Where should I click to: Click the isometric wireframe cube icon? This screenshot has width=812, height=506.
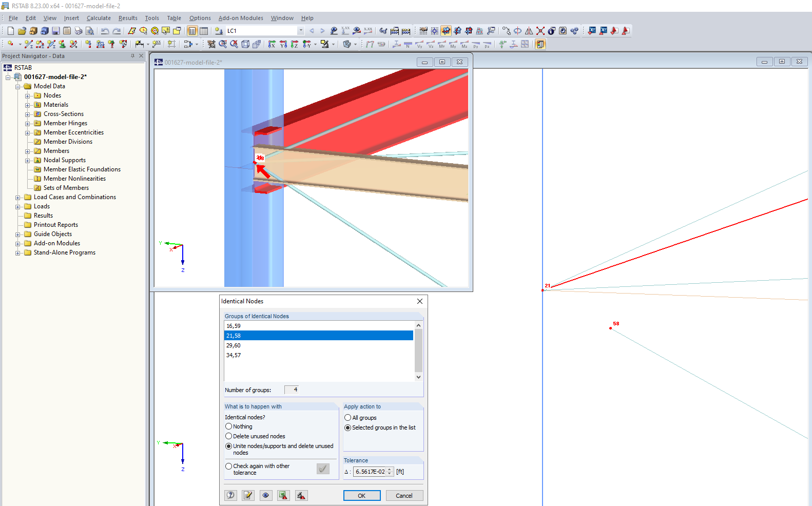tap(245, 44)
